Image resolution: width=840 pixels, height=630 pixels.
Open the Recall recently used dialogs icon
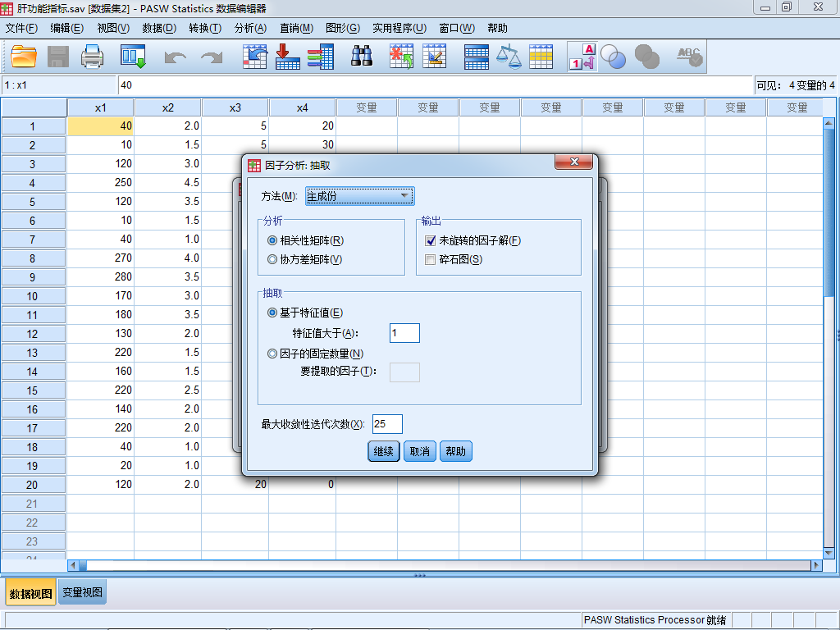tap(134, 57)
